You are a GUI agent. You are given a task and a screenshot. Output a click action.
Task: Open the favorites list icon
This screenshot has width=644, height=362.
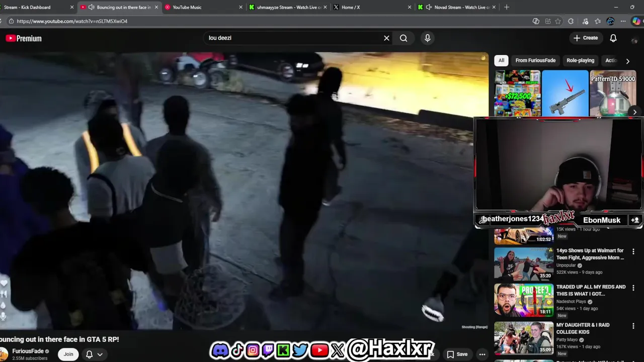click(x=597, y=21)
